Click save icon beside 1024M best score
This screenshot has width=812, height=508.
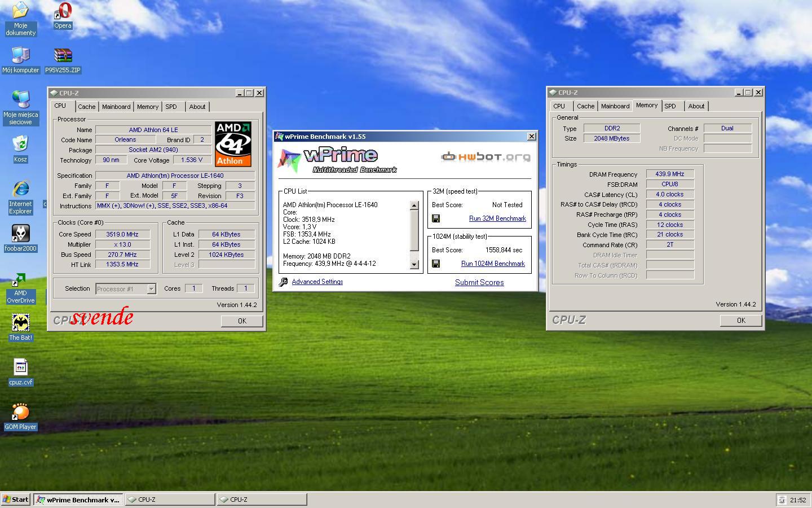coord(436,264)
